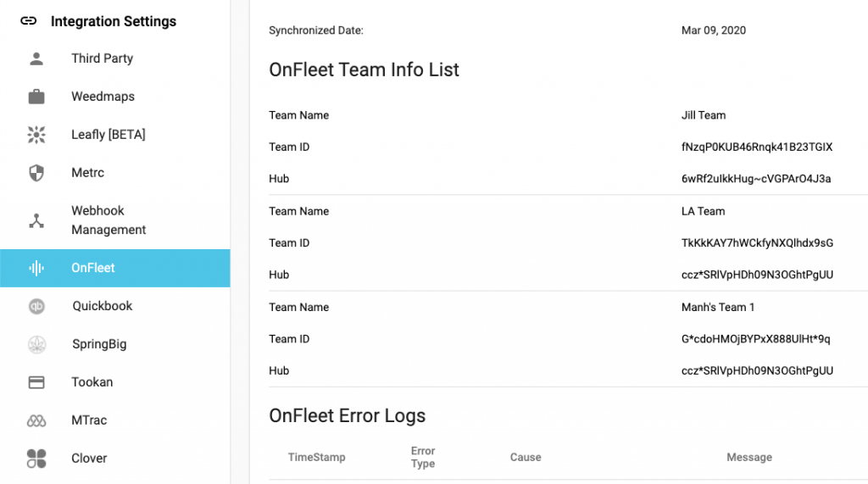Select the OnFleet menu entry
The height and width of the screenshot is (484, 868).
pyautogui.click(x=115, y=268)
